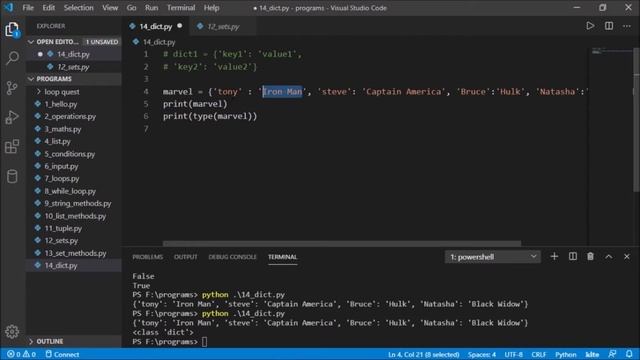The width and height of the screenshot is (640, 360).
Task: Open the Explorer view in activity bar
Action: click(12, 29)
